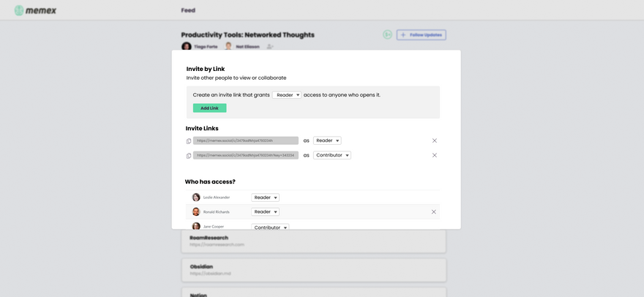Open the Feed tab
Image resolution: width=644 pixels, height=297 pixels.
click(x=188, y=10)
